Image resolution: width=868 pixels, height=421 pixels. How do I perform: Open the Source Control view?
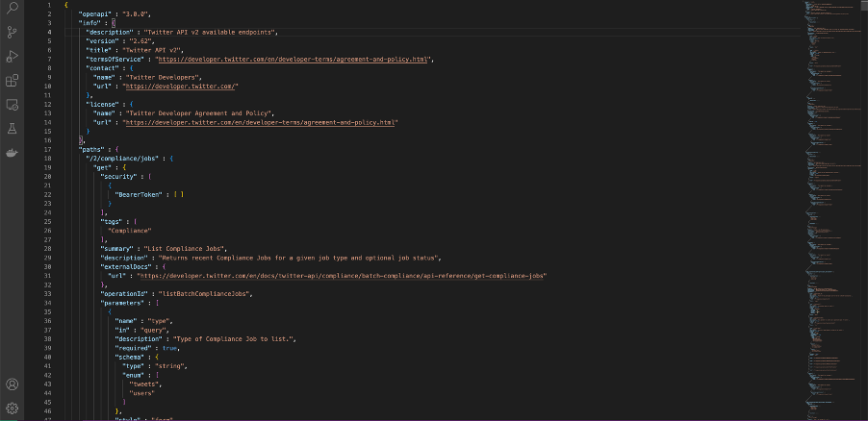tap(12, 32)
